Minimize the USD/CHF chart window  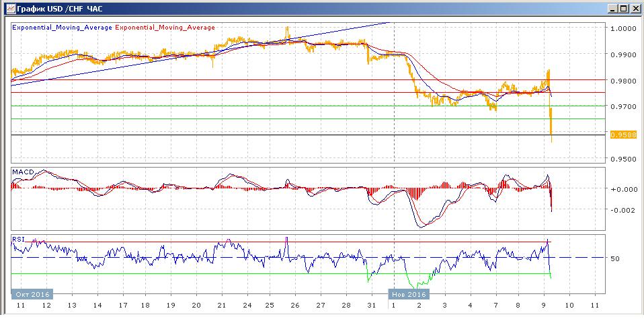(613, 8)
